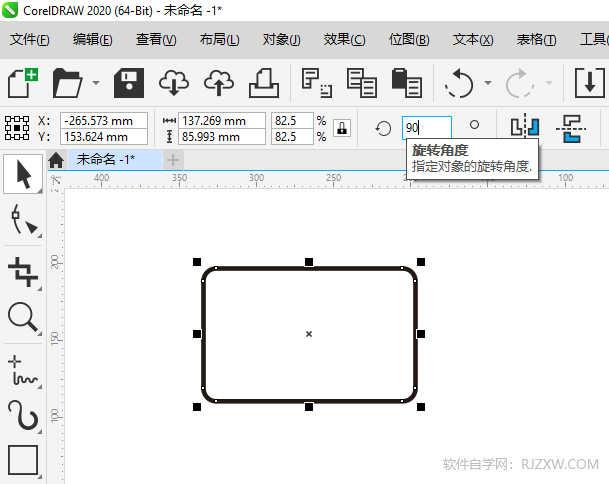Select the Zoom magnifier tool
This screenshot has height=484, width=609.
coord(23,317)
